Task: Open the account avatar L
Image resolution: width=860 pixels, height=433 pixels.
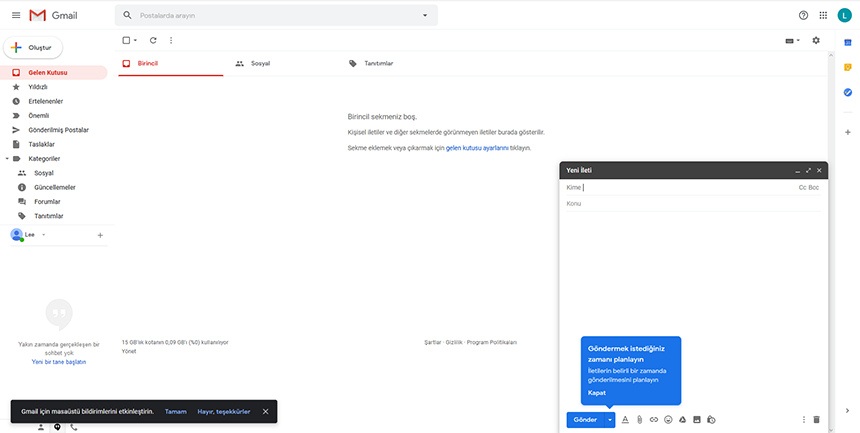Action: [x=844, y=15]
